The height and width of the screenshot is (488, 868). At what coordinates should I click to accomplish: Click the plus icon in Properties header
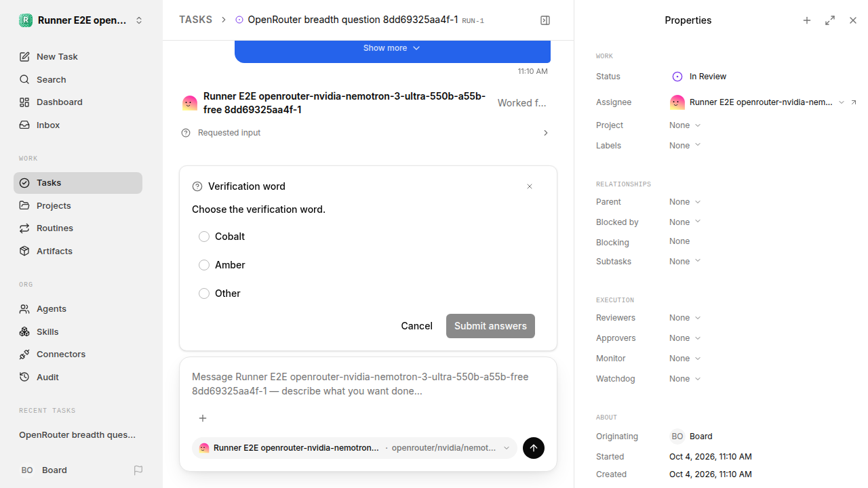pos(807,20)
